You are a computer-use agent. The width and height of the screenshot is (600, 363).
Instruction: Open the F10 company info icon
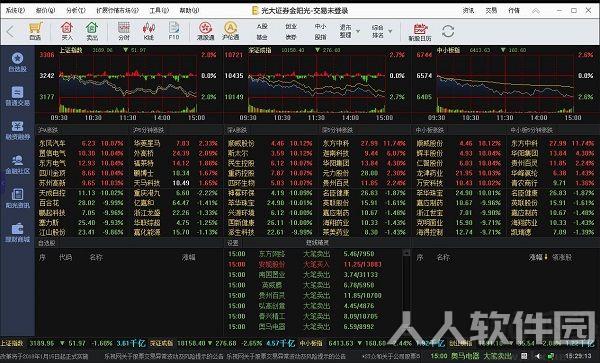coord(174,31)
